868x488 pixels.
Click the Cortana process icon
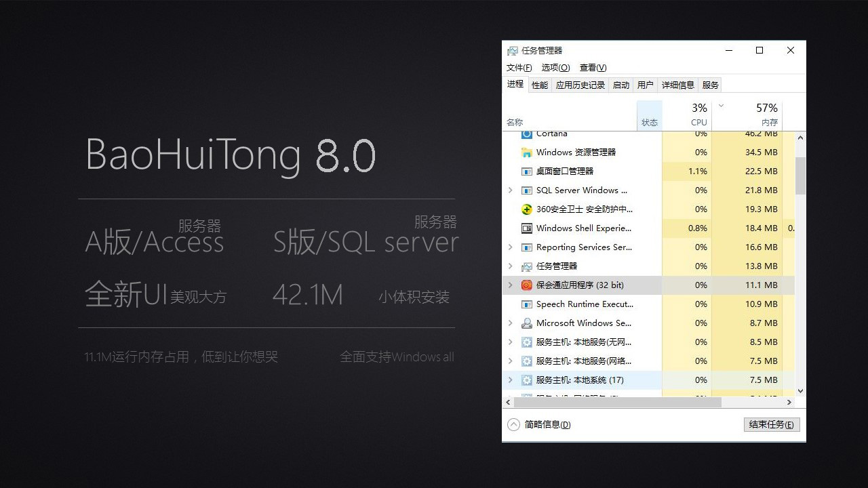tap(526, 134)
